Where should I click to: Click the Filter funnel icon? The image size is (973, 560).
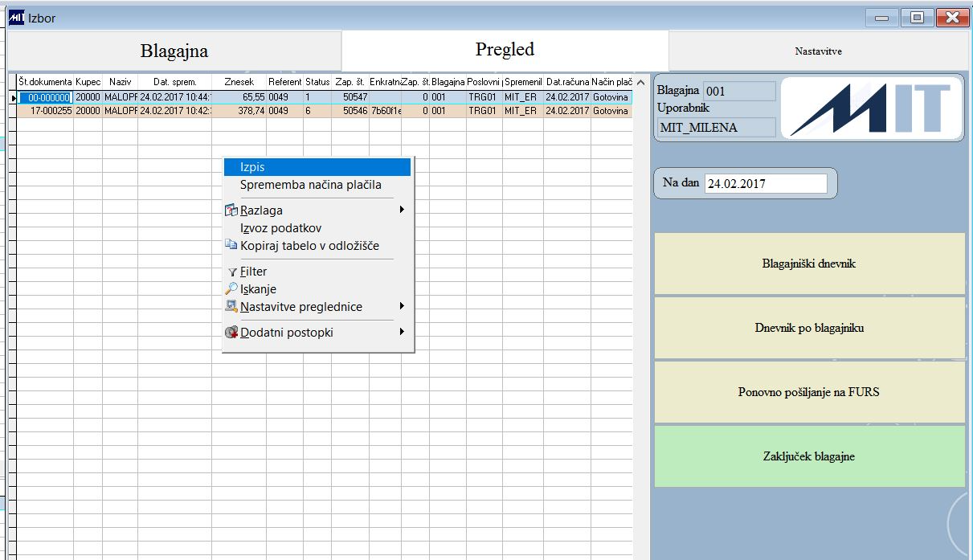coord(232,272)
